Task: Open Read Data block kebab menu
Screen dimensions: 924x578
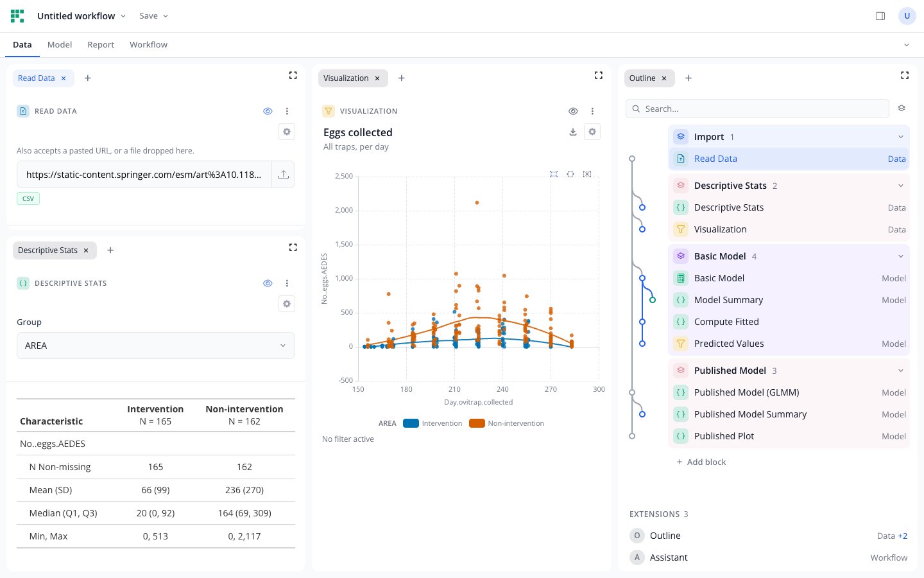Action: coord(287,111)
